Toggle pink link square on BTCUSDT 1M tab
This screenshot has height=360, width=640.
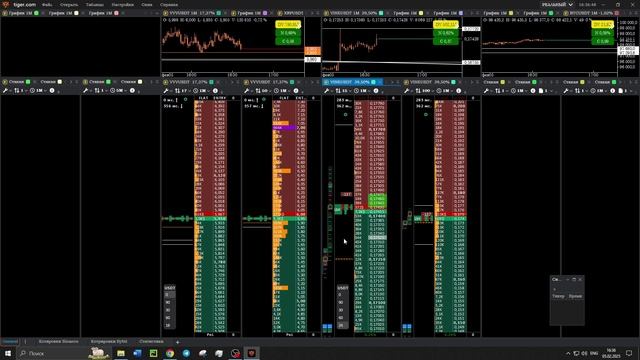[x=616, y=13]
